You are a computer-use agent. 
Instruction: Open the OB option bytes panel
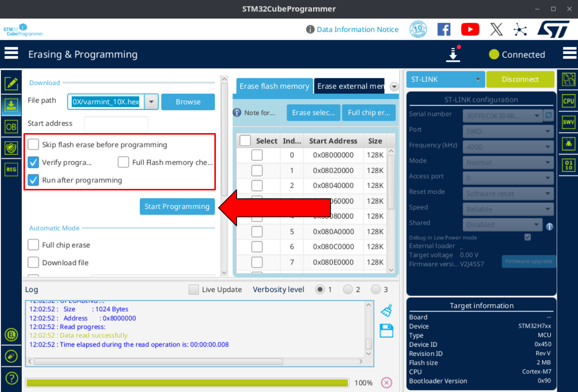pyautogui.click(x=11, y=127)
